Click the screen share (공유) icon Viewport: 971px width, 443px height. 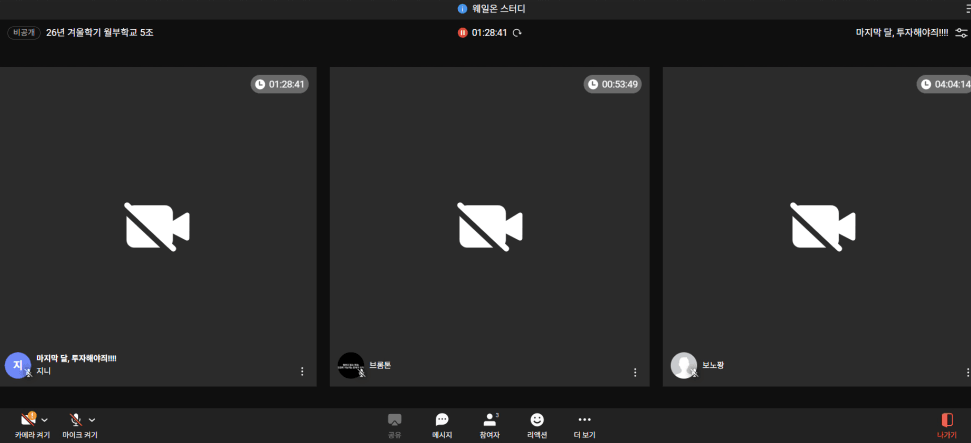pyautogui.click(x=394, y=420)
